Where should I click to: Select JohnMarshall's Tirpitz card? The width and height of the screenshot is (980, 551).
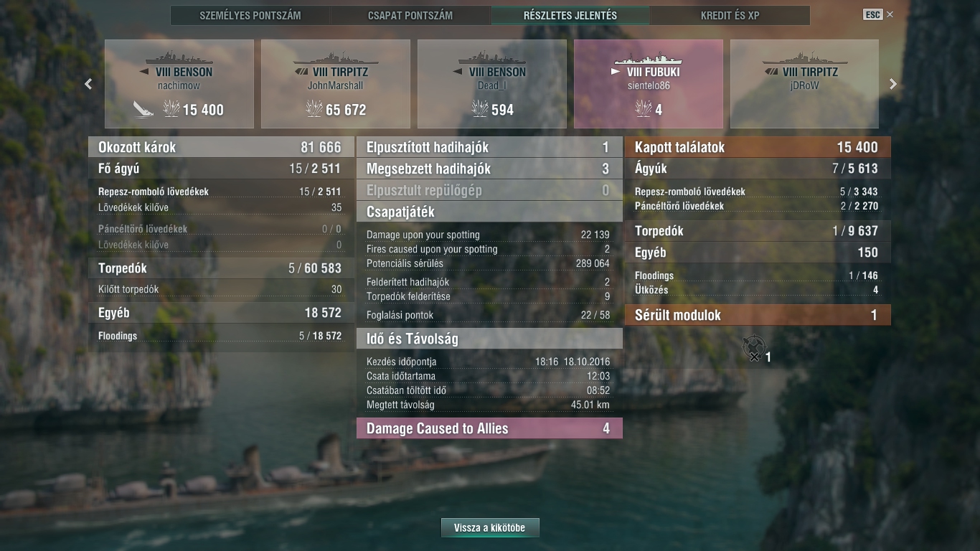[x=336, y=84]
